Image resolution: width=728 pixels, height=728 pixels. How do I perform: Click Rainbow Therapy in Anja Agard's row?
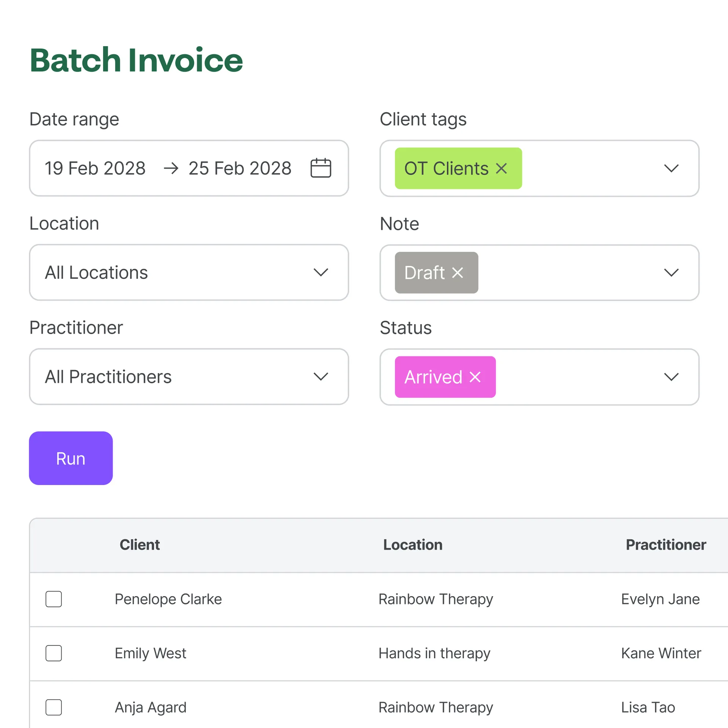[436, 708]
